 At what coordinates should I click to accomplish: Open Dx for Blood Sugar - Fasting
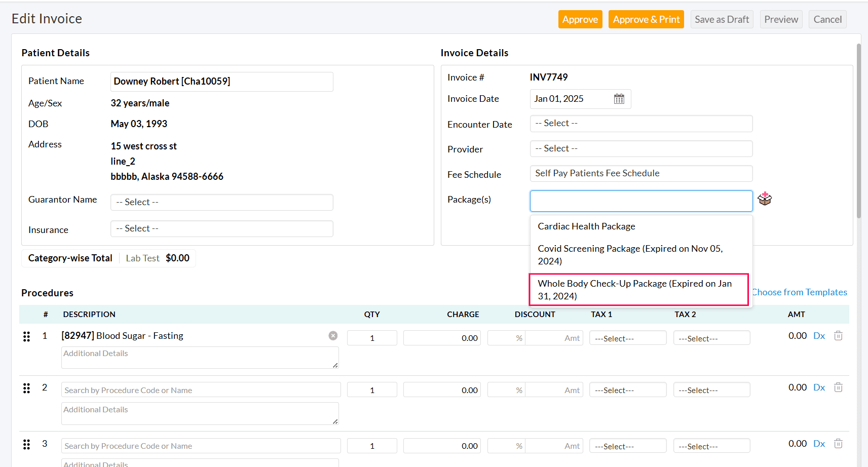pyautogui.click(x=819, y=335)
